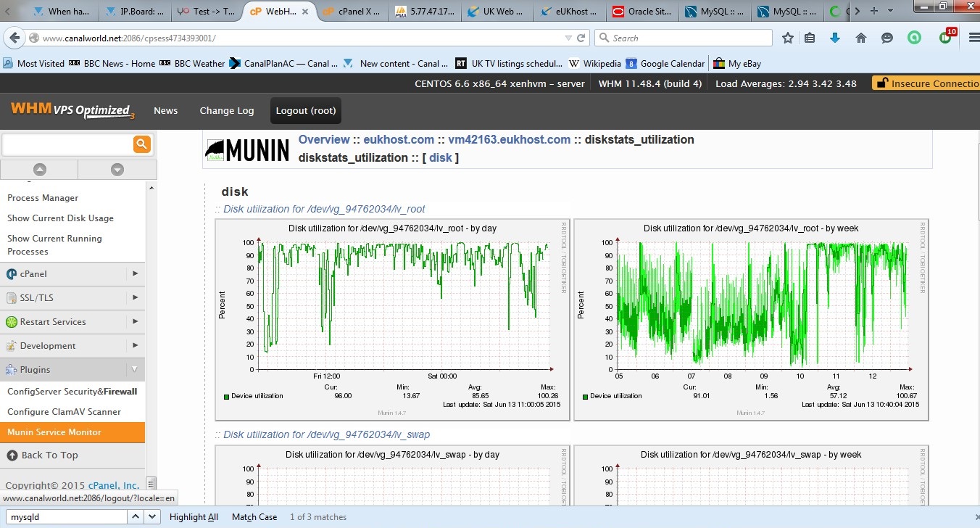Focus the browser Search box

point(684,38)
